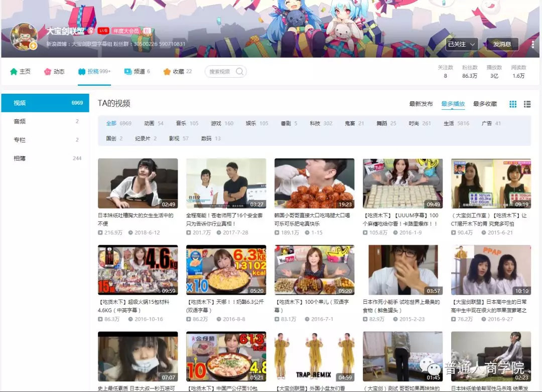The image size is (542, 392).
Task: Open the 投稿 999+ submissions tab
Action: (94, 72)
